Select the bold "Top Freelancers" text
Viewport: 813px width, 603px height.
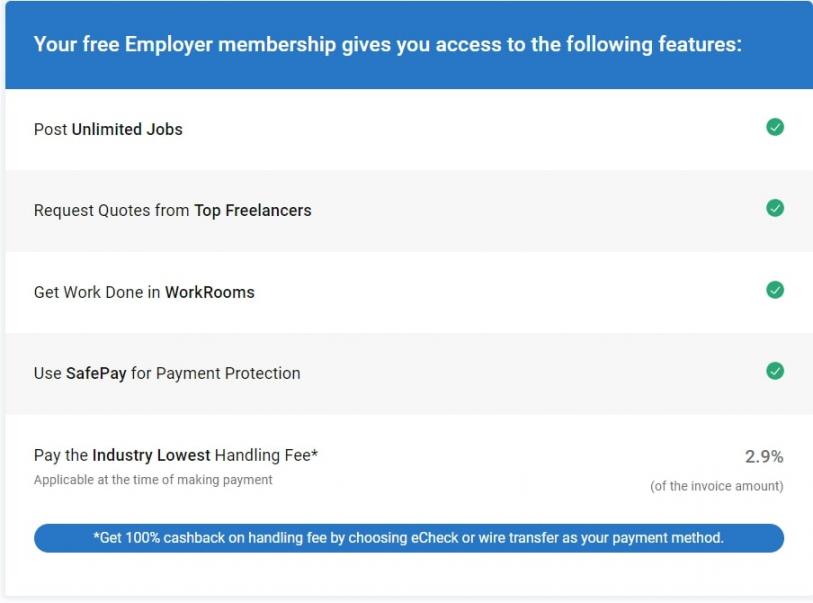(252, 210)
